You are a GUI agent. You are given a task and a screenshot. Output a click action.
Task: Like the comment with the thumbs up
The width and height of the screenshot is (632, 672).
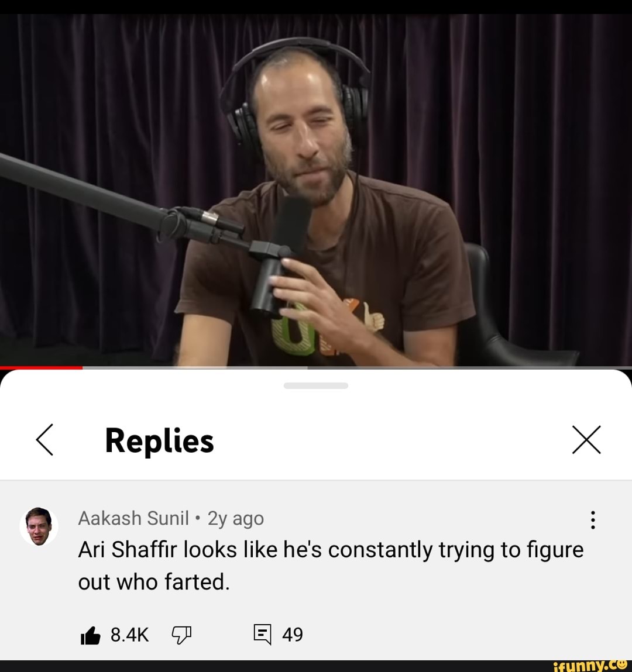(91, 635)
